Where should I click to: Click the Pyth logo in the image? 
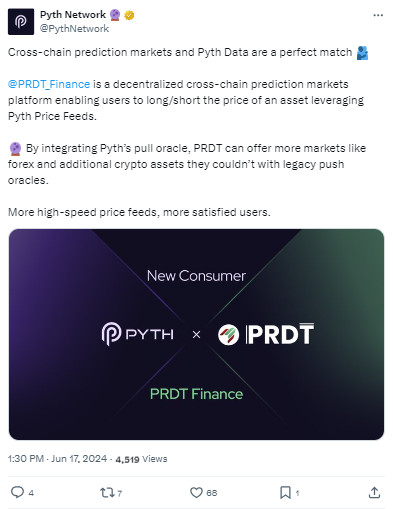[x=137, y=334]
